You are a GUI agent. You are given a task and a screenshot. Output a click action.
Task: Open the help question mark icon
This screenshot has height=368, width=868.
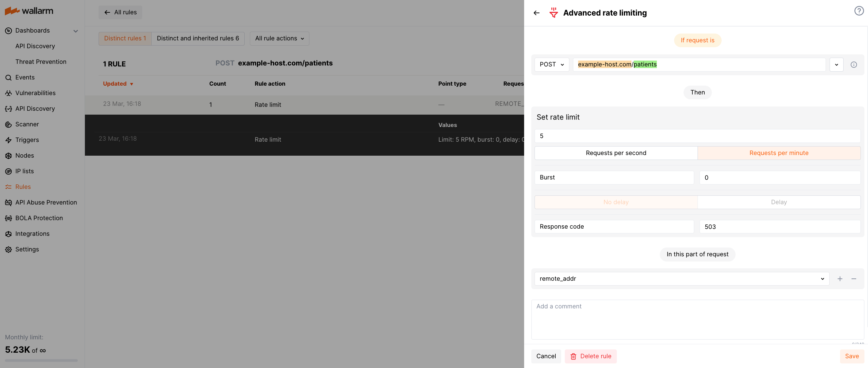pos(859,11)
